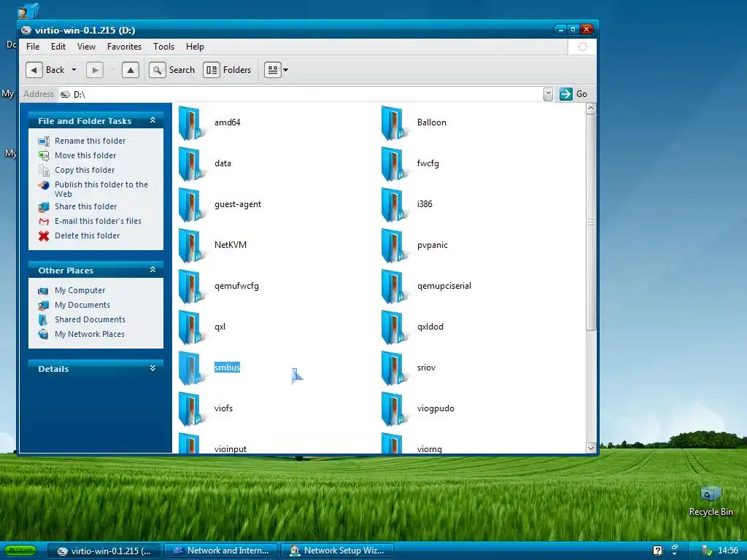Viewport: 747px width, 560px height.
Task: Open the Help menu
Action: coord(195,47)
